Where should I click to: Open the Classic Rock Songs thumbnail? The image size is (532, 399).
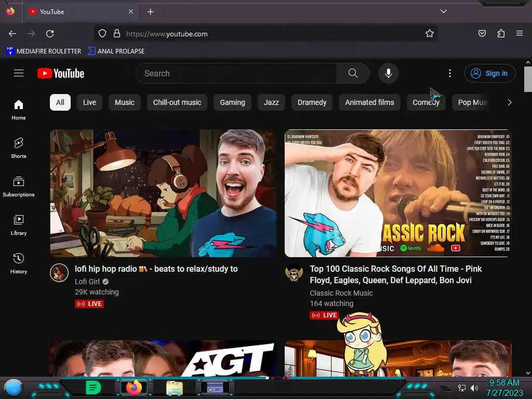coord(398,193)
